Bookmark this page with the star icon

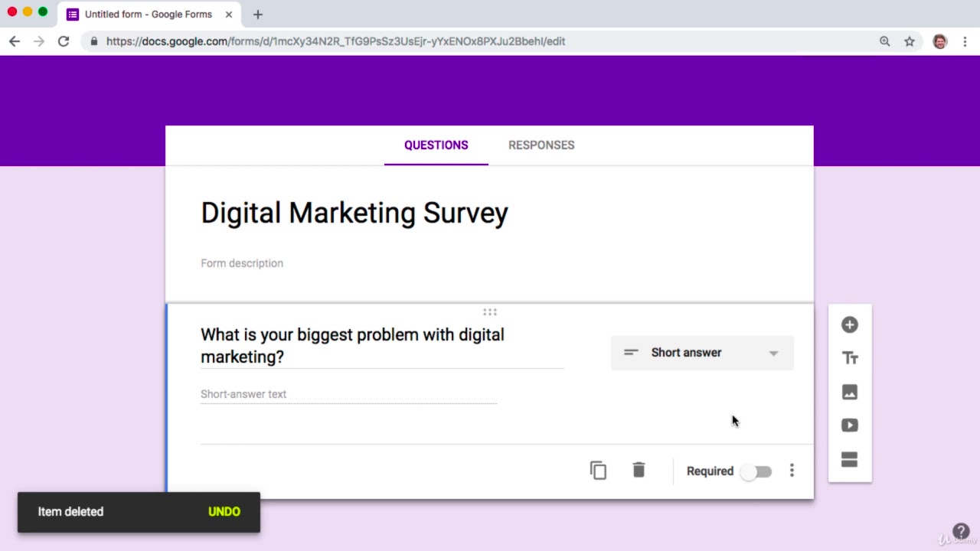tap(909, 41)
